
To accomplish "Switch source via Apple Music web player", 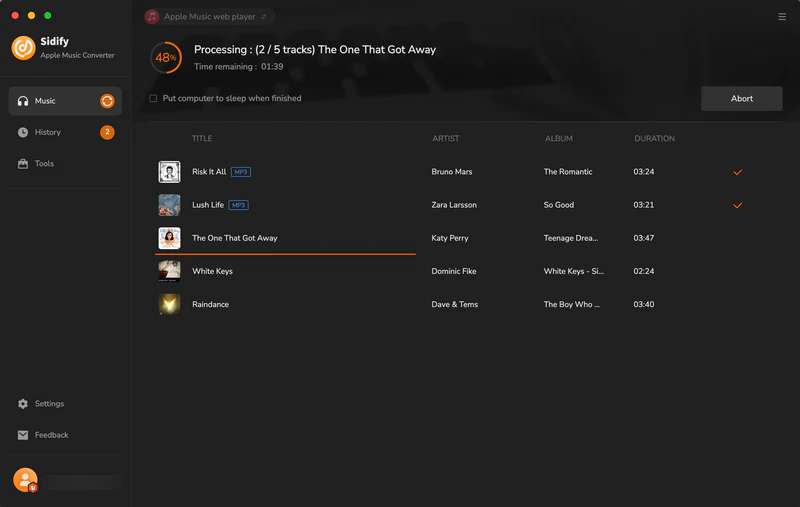I will pos(210,17).
